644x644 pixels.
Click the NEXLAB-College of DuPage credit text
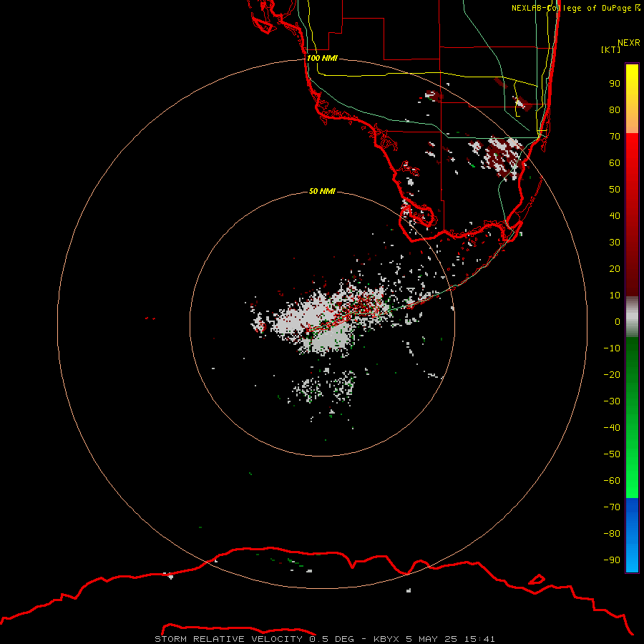(x=576, y=8)
